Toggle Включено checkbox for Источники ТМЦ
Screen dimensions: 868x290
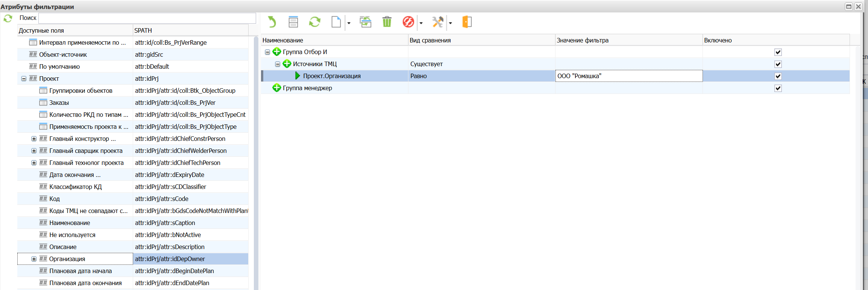[x=778, y=64]
